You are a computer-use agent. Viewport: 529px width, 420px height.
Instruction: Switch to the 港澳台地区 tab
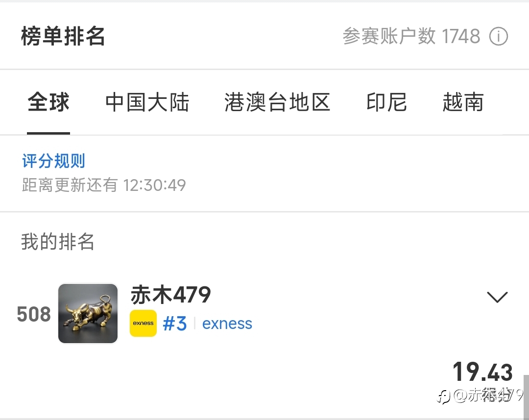pyautogui.click(x=277, y=102)
